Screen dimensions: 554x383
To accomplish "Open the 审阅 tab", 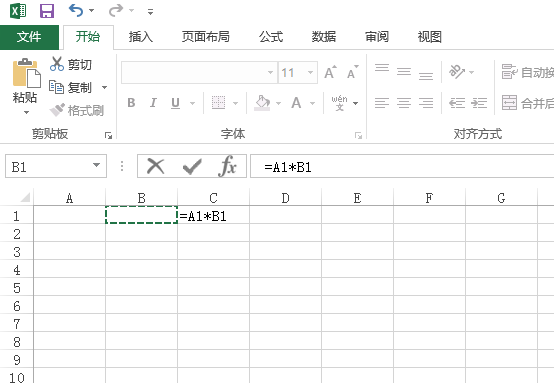I will point(377,37).
